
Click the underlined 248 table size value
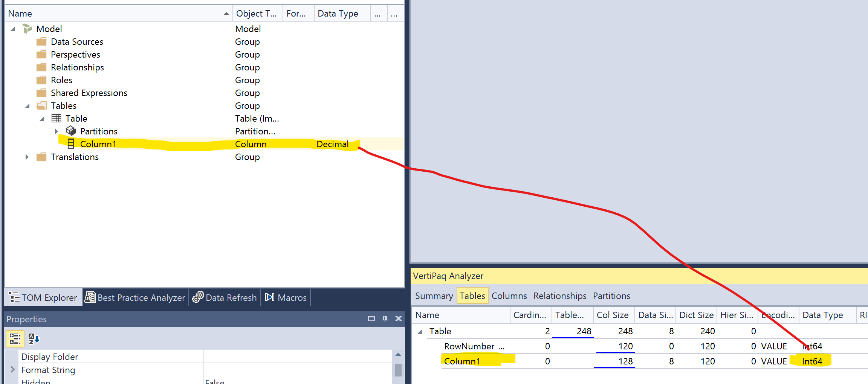[584, 331]
